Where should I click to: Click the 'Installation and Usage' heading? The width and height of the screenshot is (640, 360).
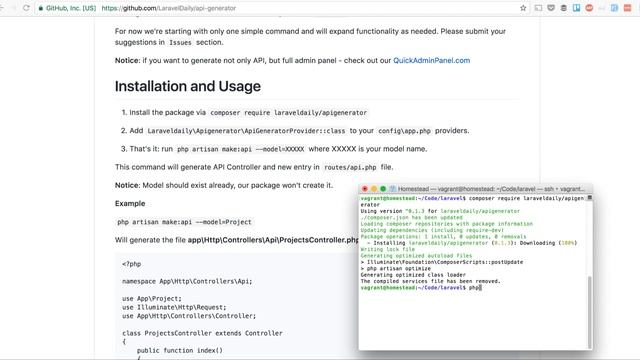(188, 86)
